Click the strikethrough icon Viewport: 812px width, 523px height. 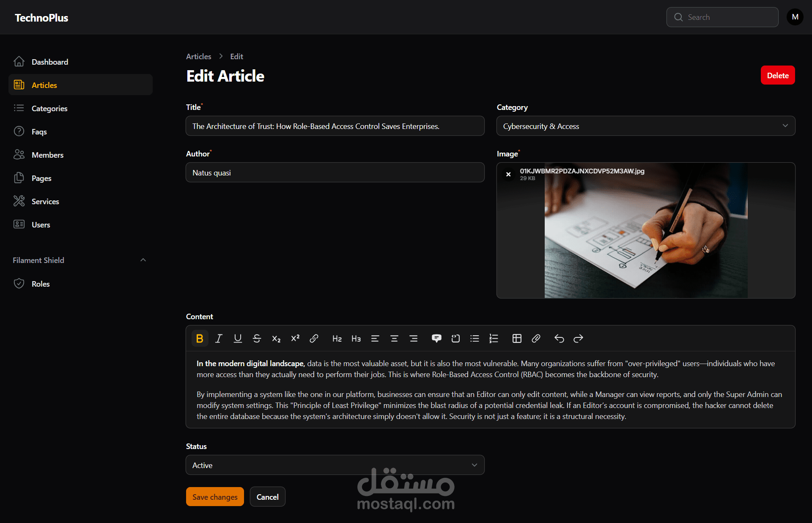257,339
